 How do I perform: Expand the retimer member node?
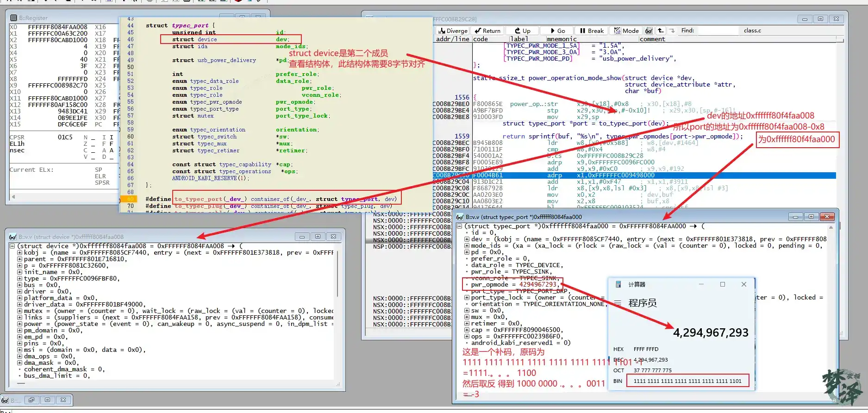click(x=467, y=323)
